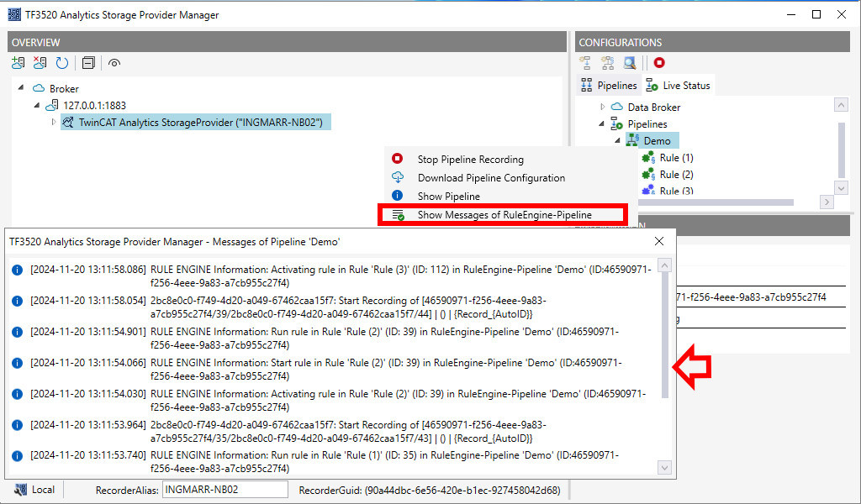Click the RecorderGuid value in status bar
Viewport: 861px width, 504px height.
pyautogui.click(x=462, y=491)
